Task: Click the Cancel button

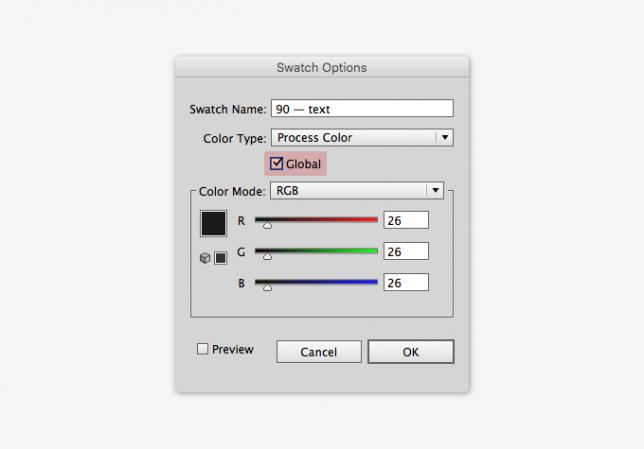Action: (x=319, y=352)
